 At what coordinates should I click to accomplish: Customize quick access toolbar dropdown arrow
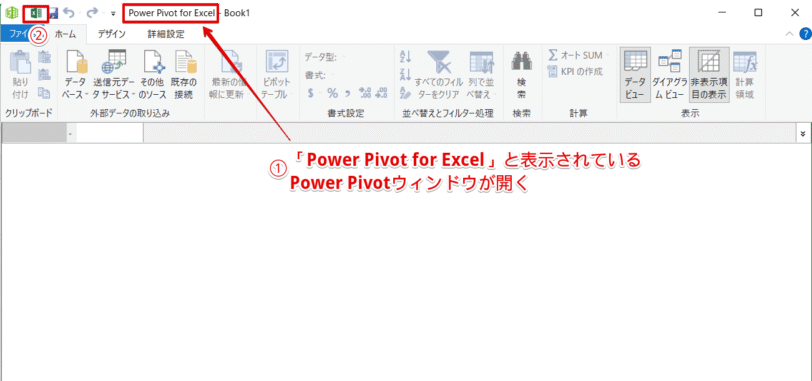tap(113, 14)
